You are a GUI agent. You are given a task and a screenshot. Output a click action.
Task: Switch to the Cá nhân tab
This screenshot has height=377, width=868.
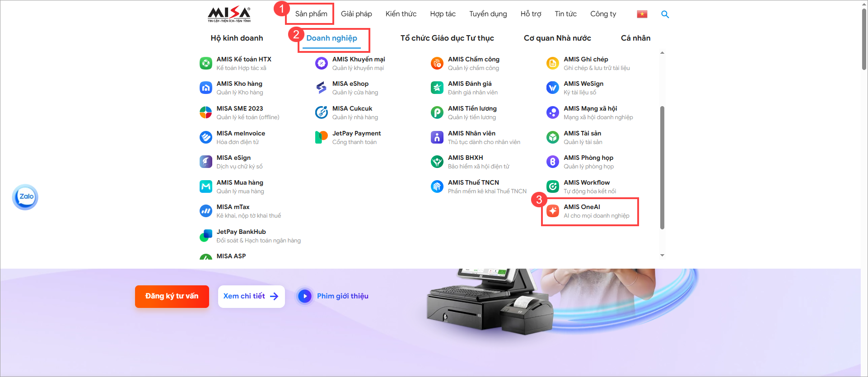pyautogui.click(x=635, y=38)
